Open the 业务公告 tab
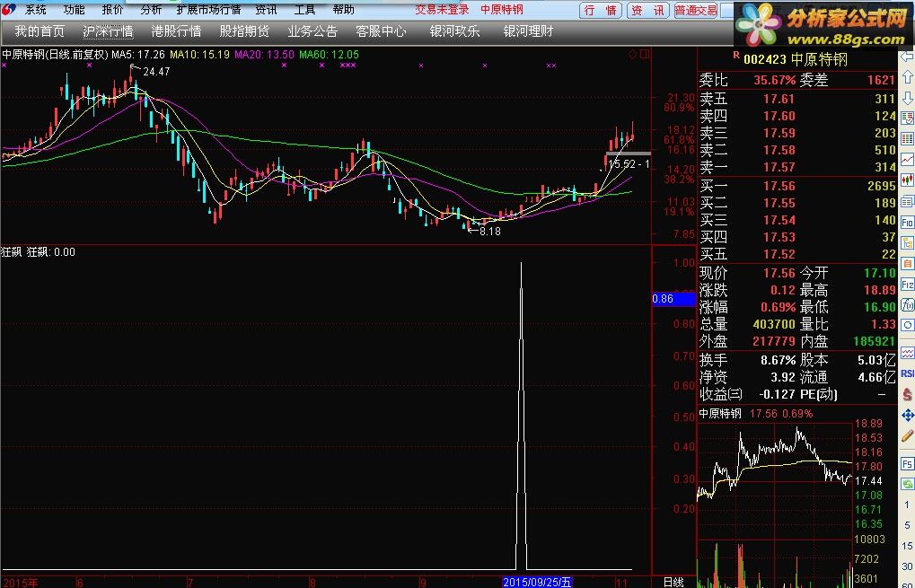Image resolution: width=915 pixels, height=588 pixels. click(312, 32)
